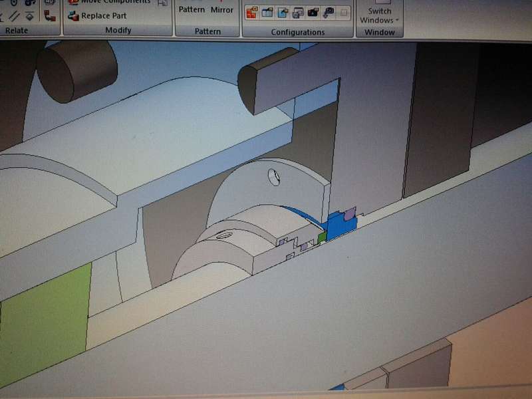Open the Switch Windows dropdown
The height and width of the screenshot is (399, 532).
[x=379, y=15]
